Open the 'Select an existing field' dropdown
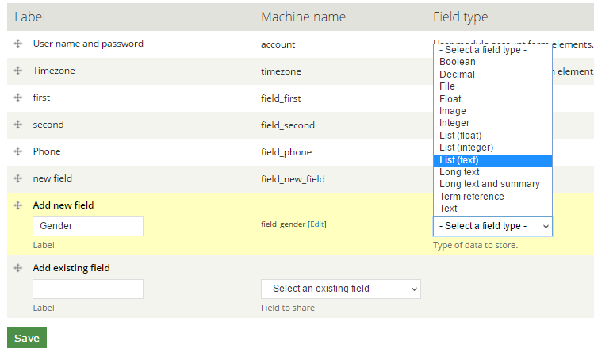The image size is (594, 364). click(340, 289)
